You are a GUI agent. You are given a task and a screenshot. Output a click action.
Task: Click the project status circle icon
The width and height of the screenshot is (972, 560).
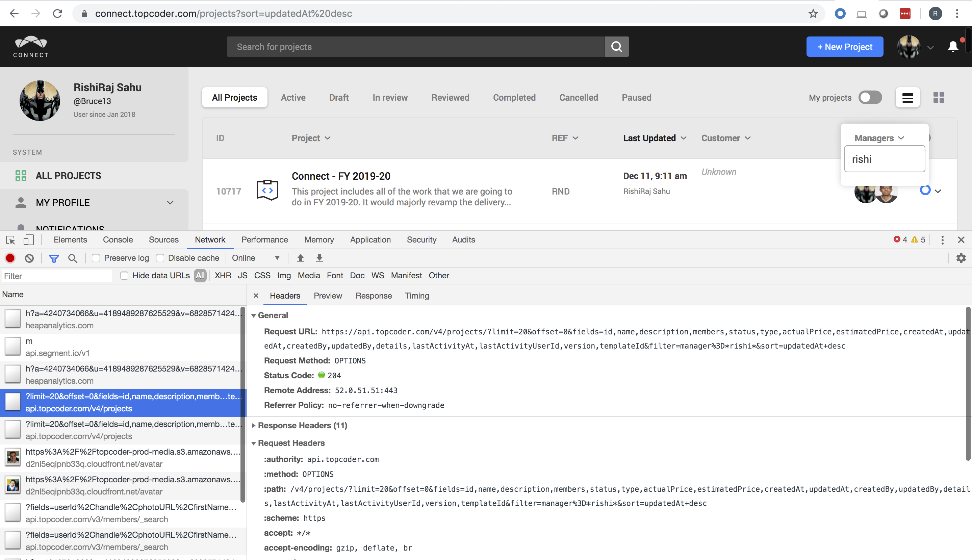point(925,190)
